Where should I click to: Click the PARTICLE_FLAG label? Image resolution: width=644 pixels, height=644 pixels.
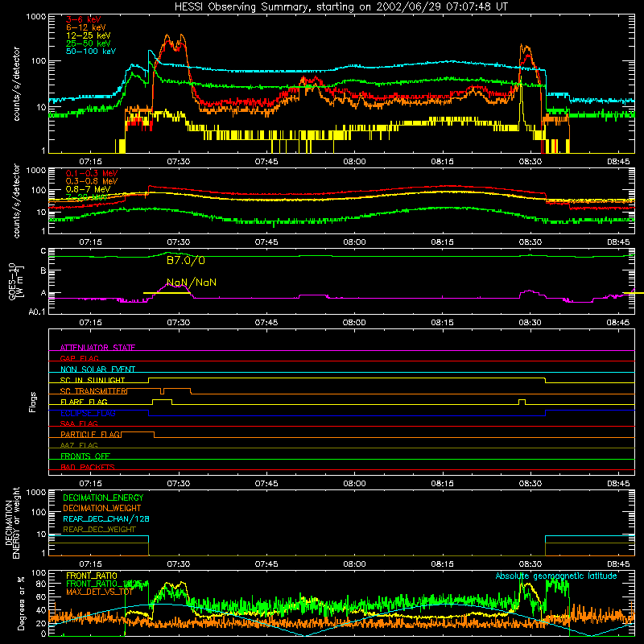[90, 435]
